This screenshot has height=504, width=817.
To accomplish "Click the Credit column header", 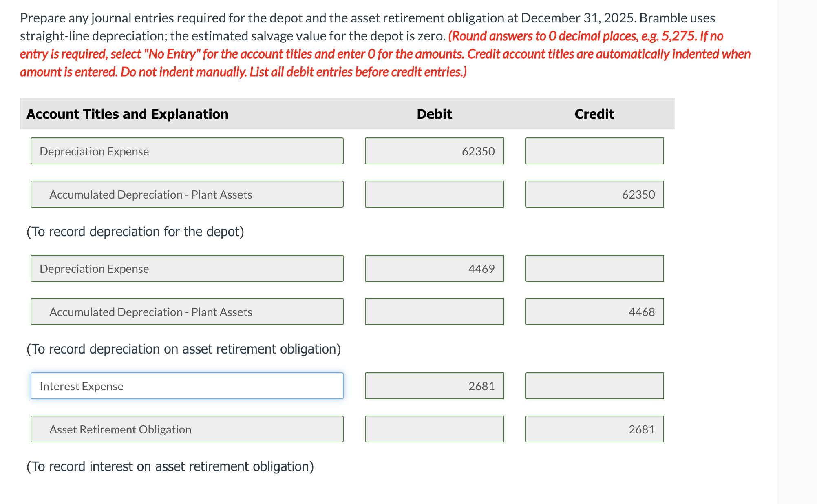I will (x=594, y=114).
